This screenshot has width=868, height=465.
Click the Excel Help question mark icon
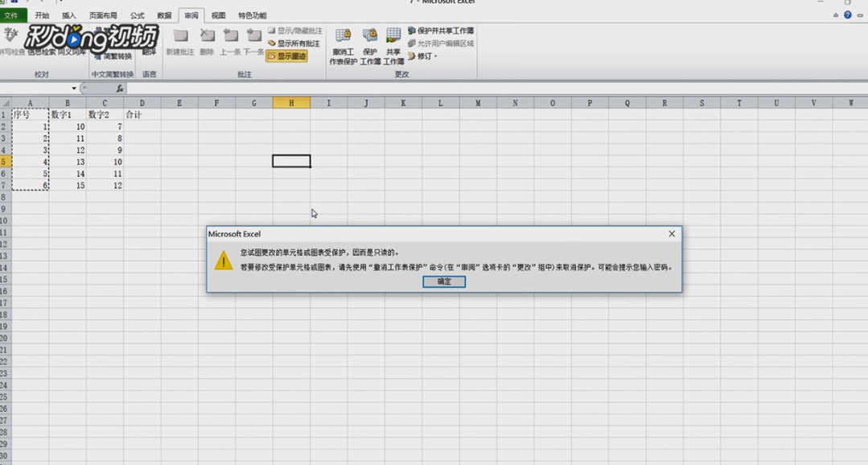click(x=848, y=15)
